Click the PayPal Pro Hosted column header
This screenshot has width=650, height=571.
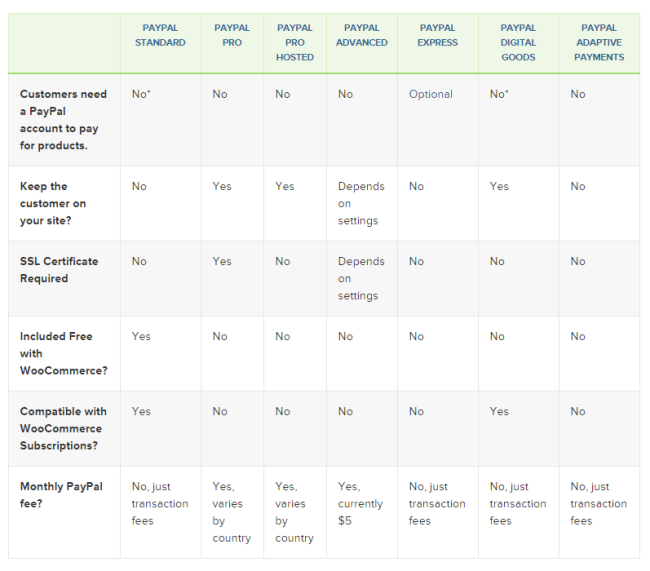click(x=295, y=42)
